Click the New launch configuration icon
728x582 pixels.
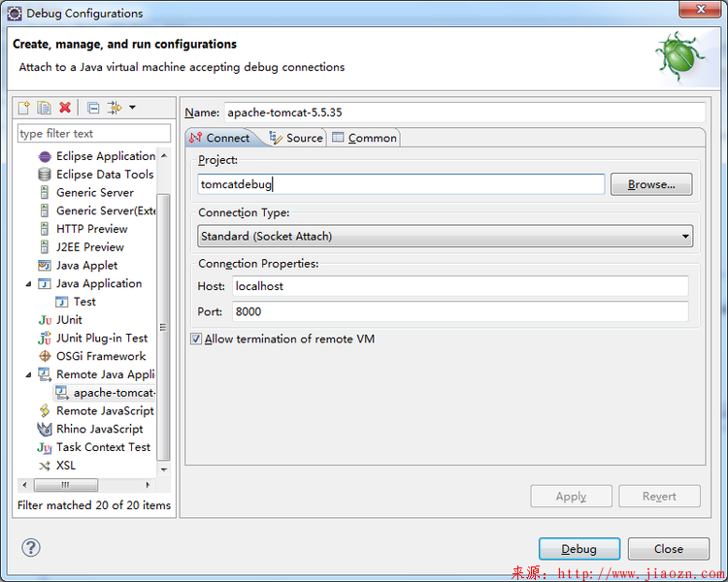coord(24,108)
